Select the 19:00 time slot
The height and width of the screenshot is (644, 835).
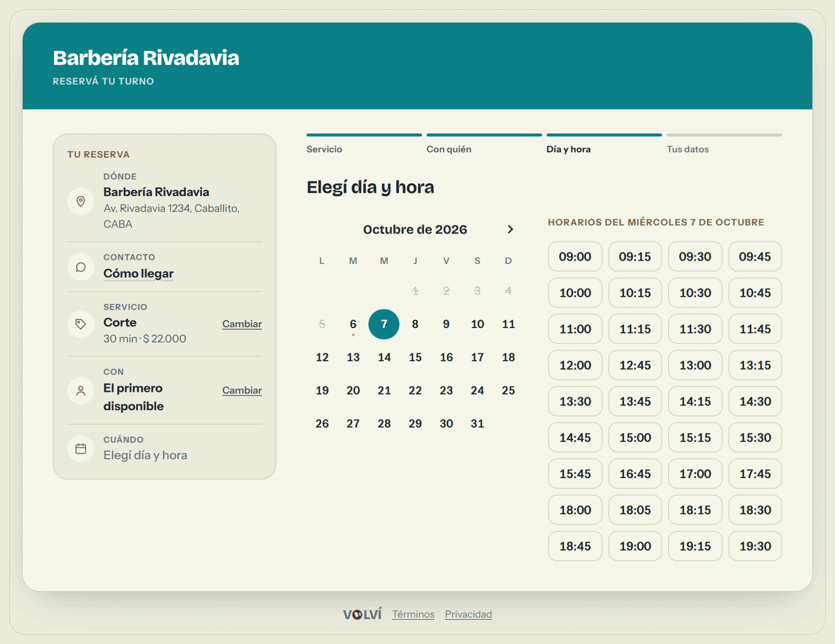click(x=635, y=546)
